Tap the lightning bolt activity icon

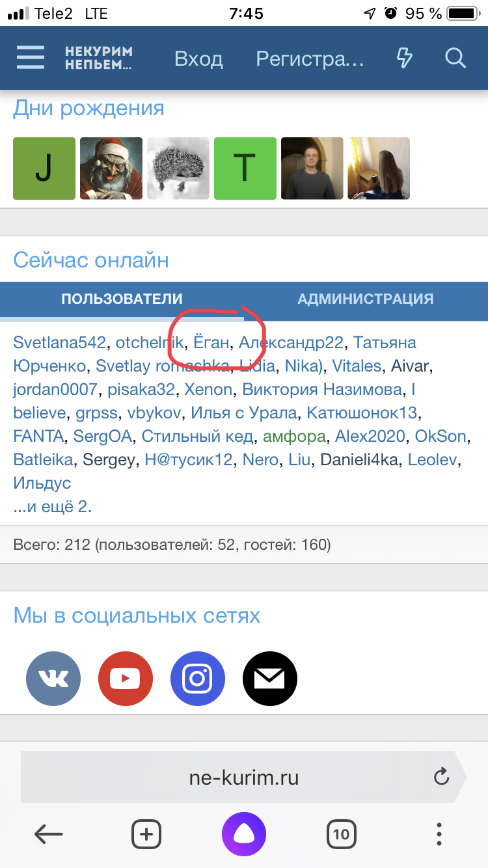tap(405, 58)
